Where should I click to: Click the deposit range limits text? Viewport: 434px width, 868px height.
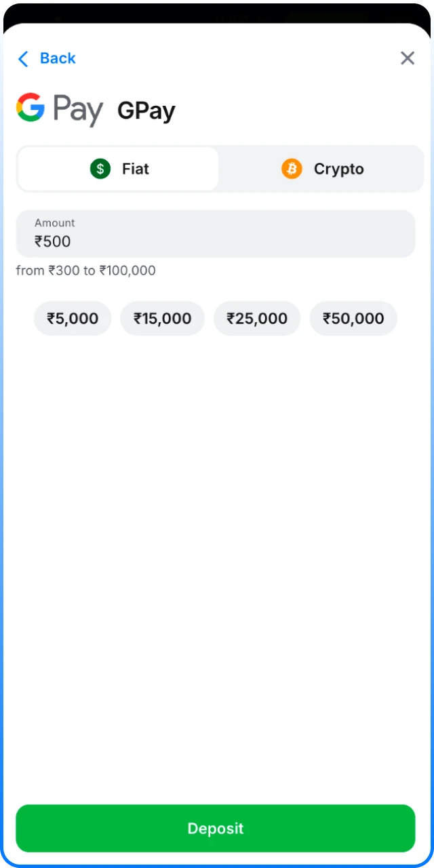(x=86, y=270)
